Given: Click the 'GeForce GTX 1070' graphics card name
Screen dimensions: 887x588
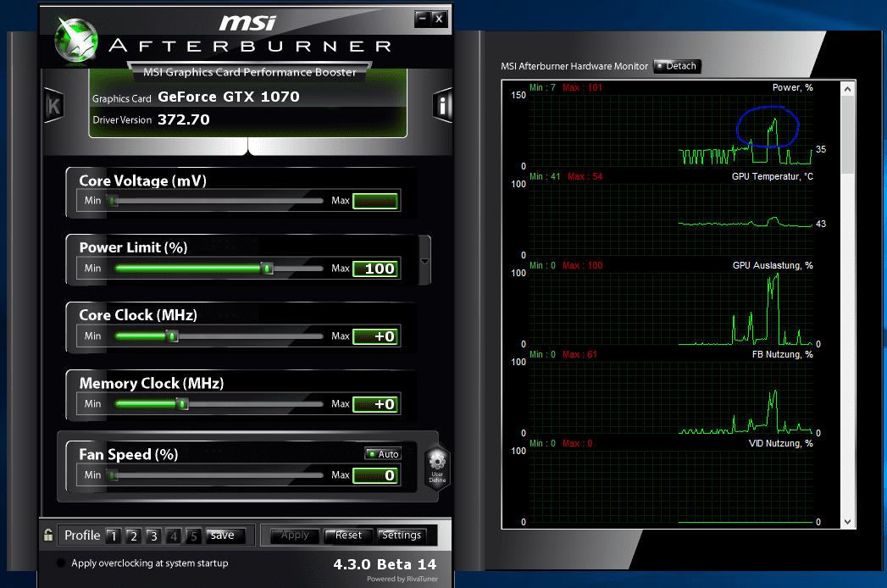Looking at the screenshot, I should coord(229,97).
